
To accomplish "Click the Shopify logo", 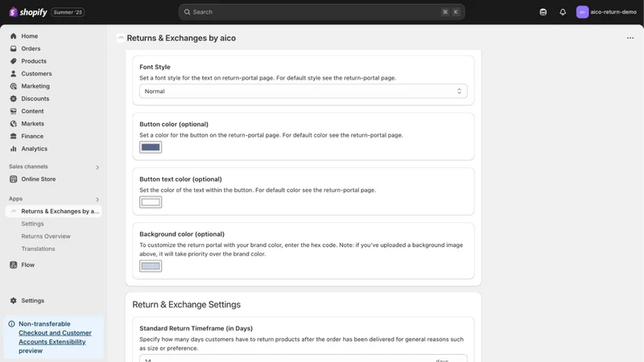I will click(28, 12).
